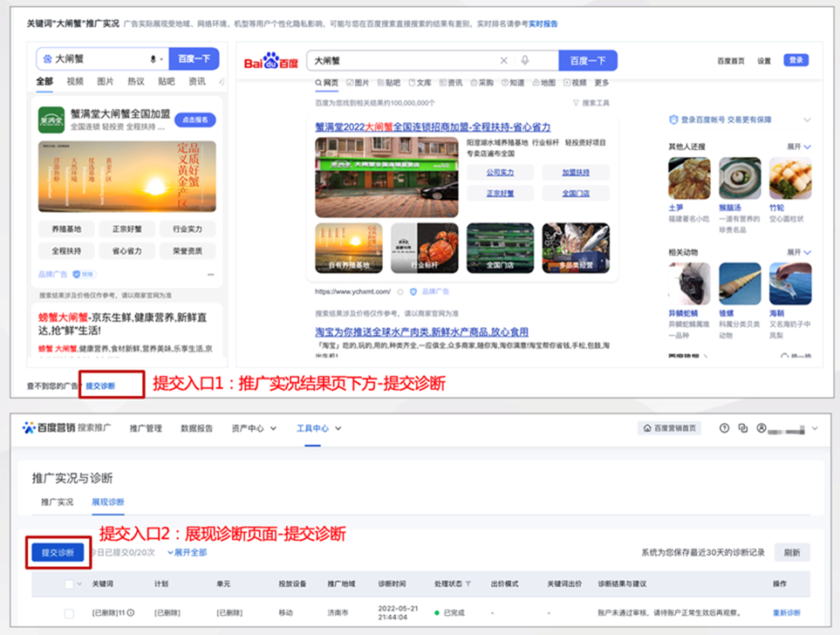This screenshot has width=840, height=635.
Task: Open the 海鞘 thumbnail
Action: click(790, 284)
